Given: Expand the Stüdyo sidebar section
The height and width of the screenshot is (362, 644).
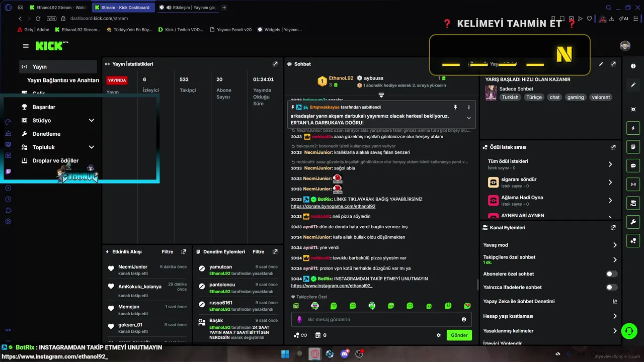Looking at the screenshot, I should click(x=92, y=121).
